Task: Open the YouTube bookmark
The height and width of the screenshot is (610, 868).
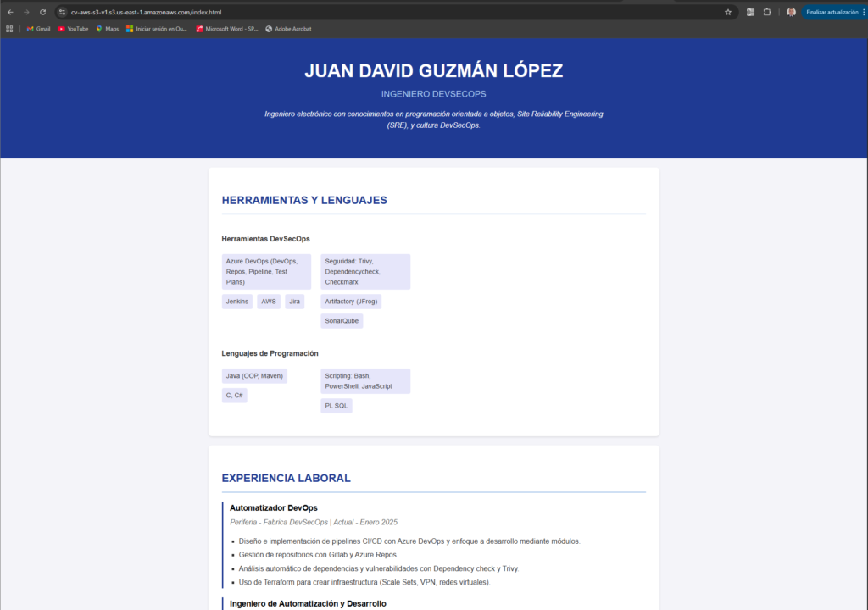Action: (x=73, y=29)
